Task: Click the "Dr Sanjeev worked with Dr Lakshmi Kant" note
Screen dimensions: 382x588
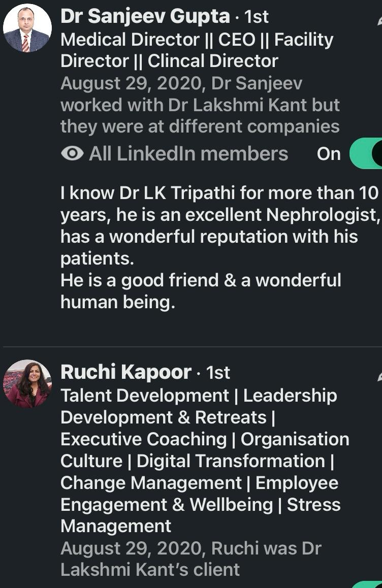Action: 200,105
